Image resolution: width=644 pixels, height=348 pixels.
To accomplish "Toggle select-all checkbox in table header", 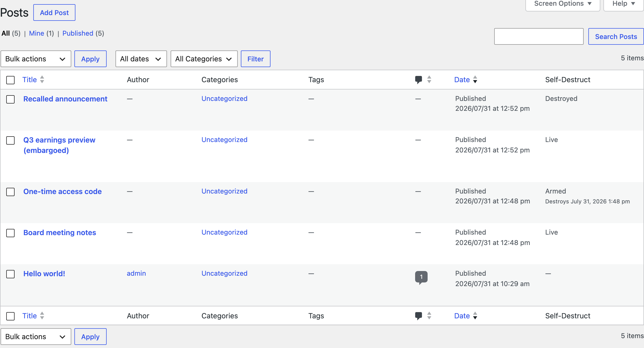I will (10, 80).
